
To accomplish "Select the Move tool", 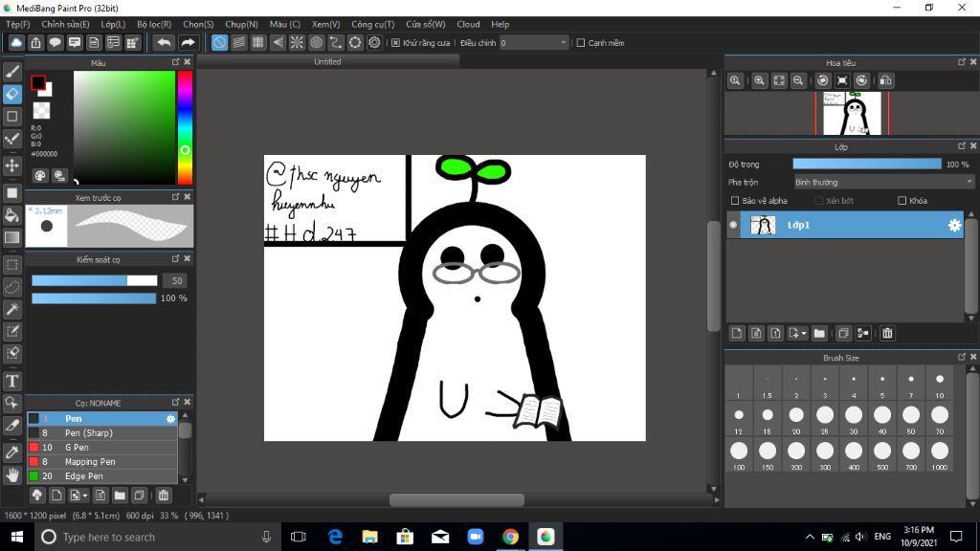I will (11, 165).
